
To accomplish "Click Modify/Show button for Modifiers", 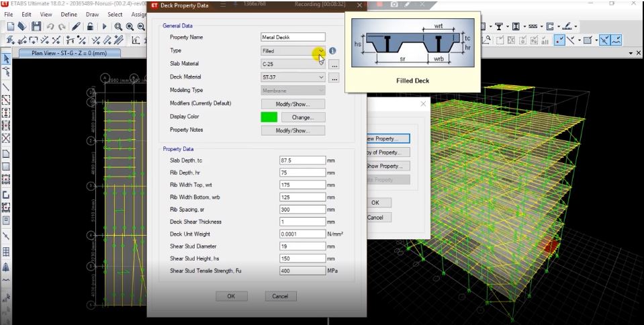I will tap(293, 104).
